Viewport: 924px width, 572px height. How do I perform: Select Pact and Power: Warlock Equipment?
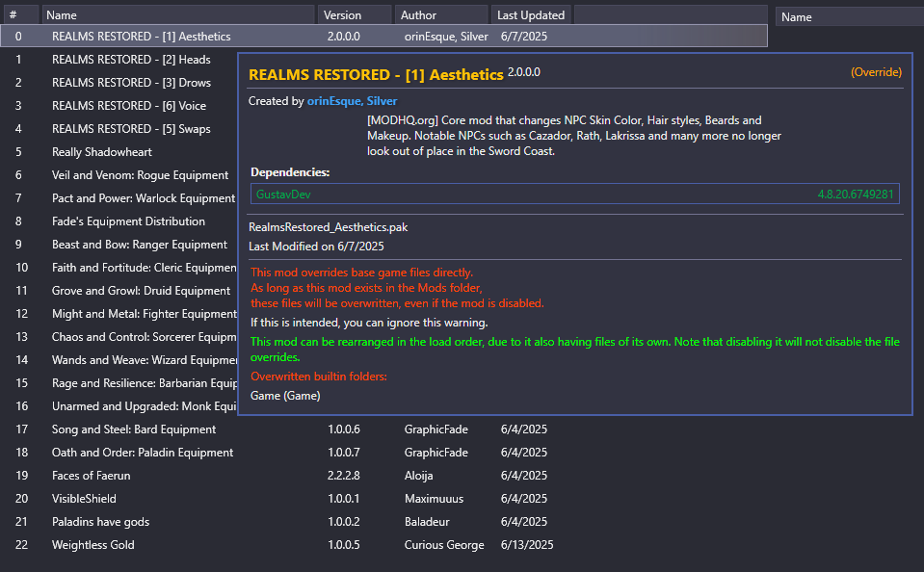tap(144, 198)
